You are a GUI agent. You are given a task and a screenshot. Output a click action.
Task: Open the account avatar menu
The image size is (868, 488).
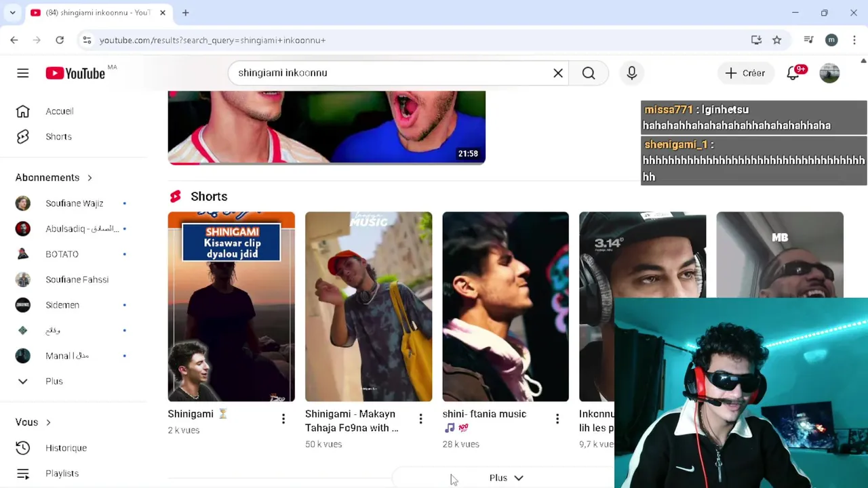click(x=829, y=73)
